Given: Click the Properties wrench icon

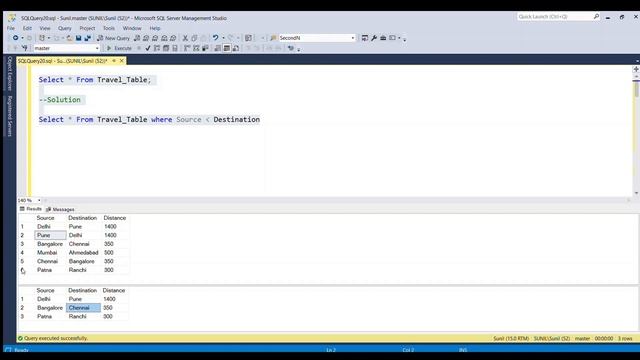Looking at the screenshot, I should click(374, 38).
